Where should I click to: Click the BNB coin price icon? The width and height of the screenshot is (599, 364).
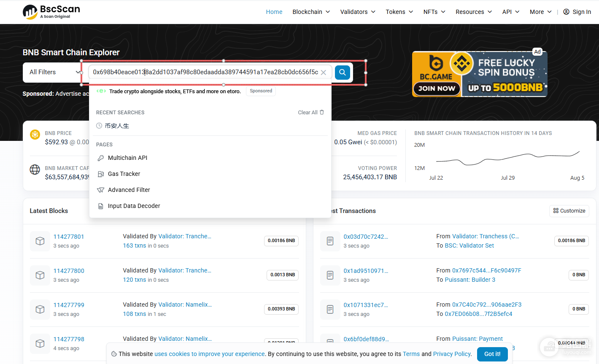[x=35, y=135]
